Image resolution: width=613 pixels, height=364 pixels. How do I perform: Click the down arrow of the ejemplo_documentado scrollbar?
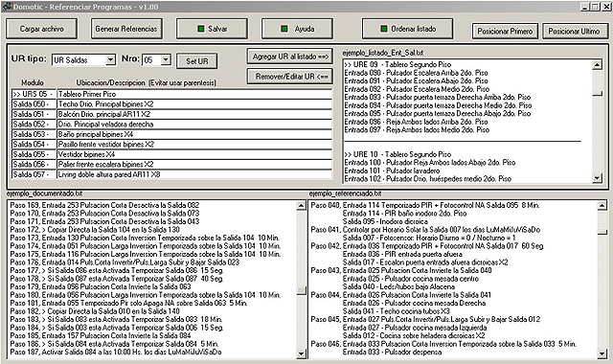(301, 353)
